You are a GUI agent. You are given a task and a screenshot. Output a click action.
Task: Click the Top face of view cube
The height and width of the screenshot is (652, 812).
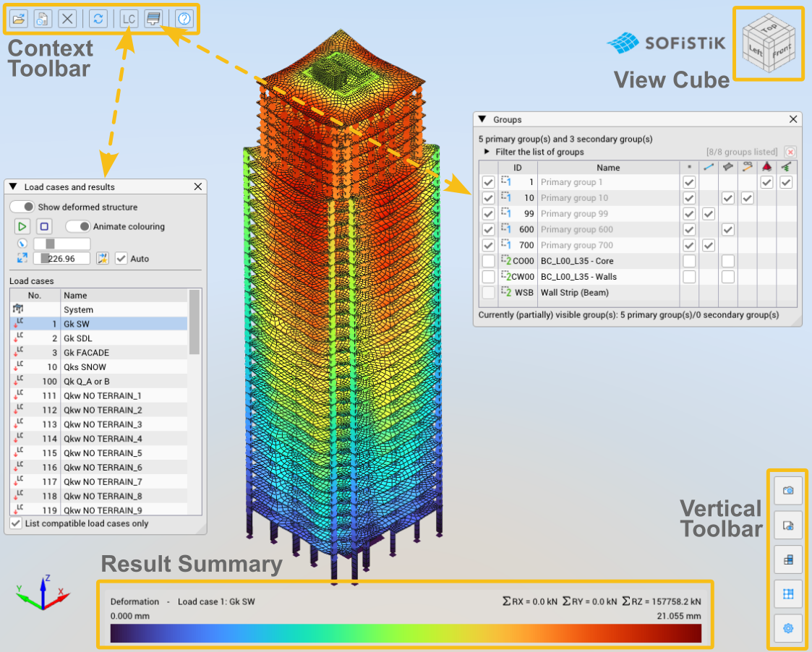coord(769,27)
